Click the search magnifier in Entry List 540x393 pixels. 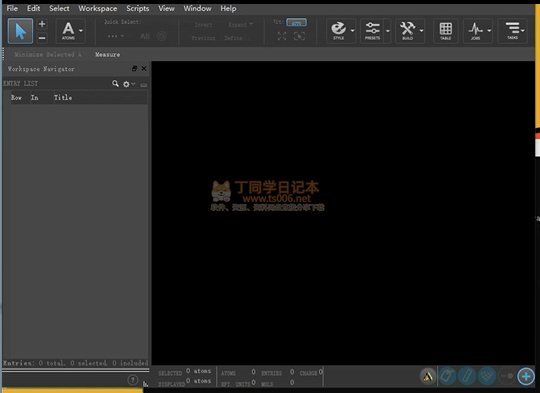click(115, 84)
